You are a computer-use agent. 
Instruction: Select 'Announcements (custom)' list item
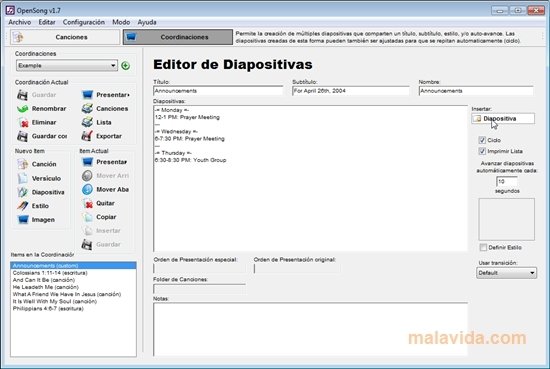click(x=73, y=266)
